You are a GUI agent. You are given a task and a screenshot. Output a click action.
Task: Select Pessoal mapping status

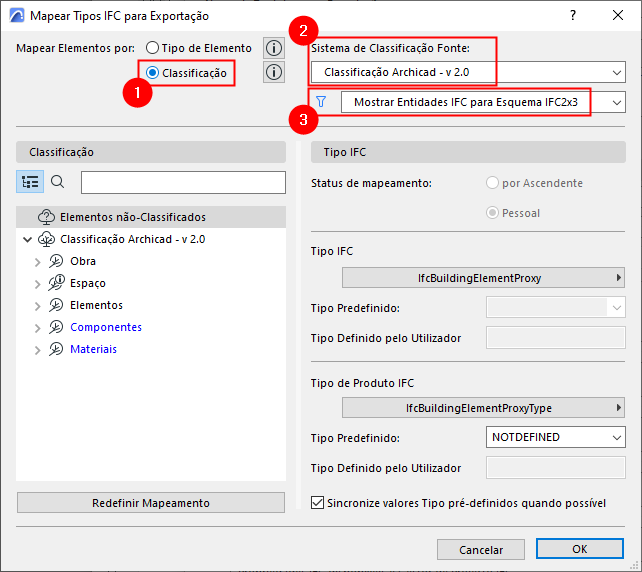click(x=492, y=213)
